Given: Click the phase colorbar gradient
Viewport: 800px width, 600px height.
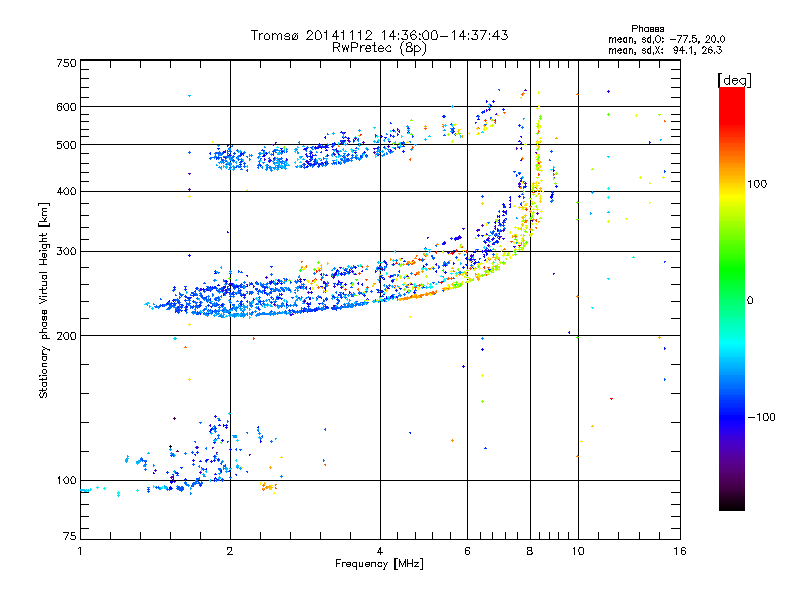Looking at the screenshot, I should (x=732, y=298).
